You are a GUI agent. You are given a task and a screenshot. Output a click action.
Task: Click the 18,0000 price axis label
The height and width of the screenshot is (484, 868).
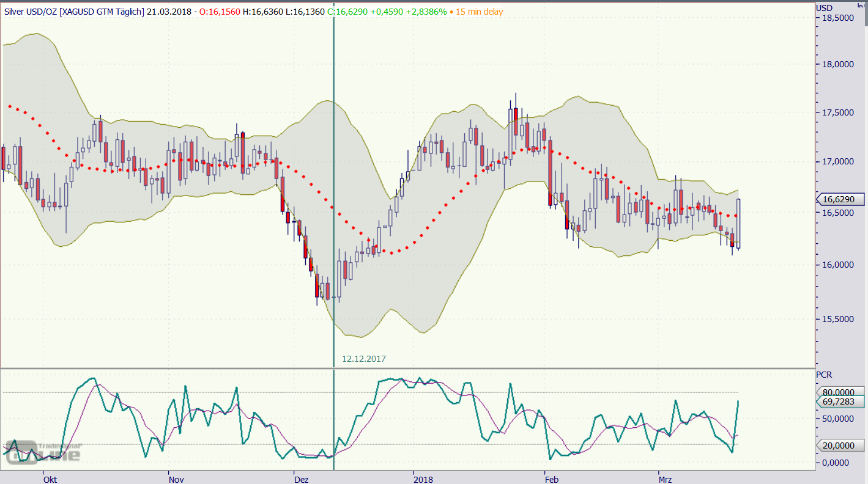[837, 64]
